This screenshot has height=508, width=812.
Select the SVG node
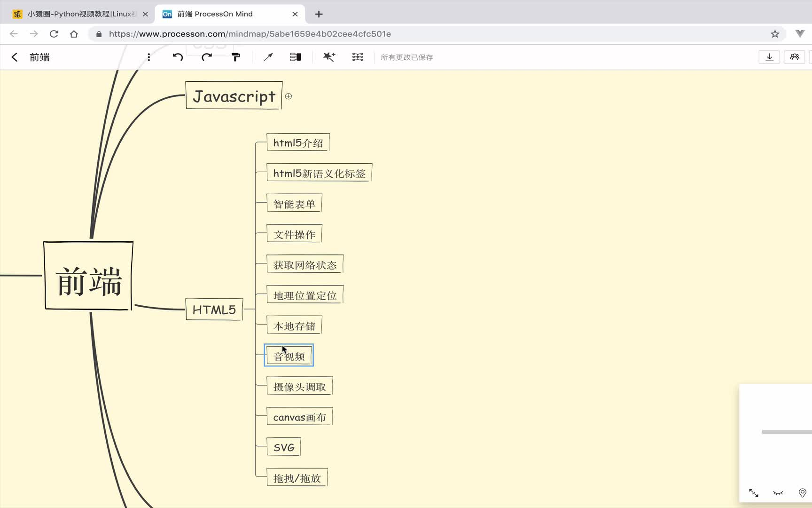pos(284,447)
